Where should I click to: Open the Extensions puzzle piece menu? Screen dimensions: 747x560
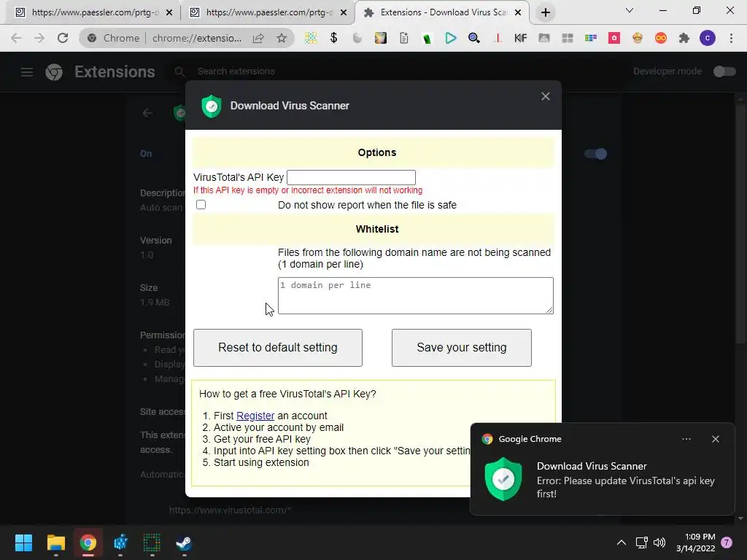pyautogui.click(x=684, y=38)
